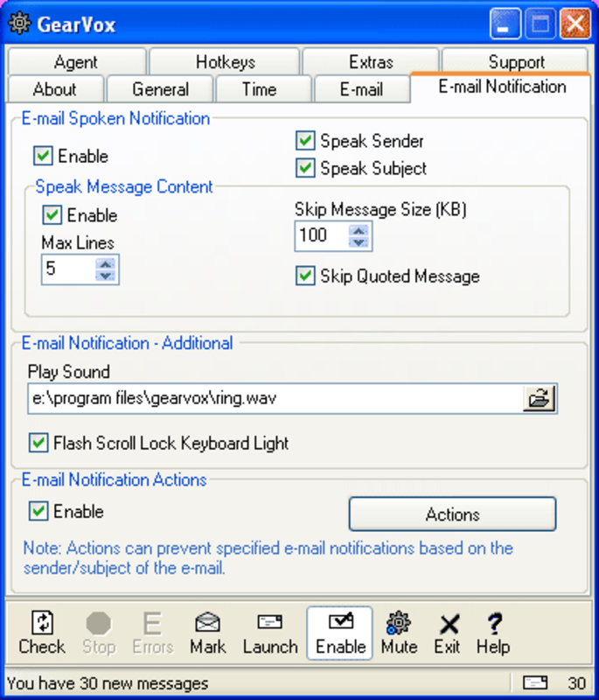
Task: Toggle the Enable toolbar button
Action: (340, 633)
